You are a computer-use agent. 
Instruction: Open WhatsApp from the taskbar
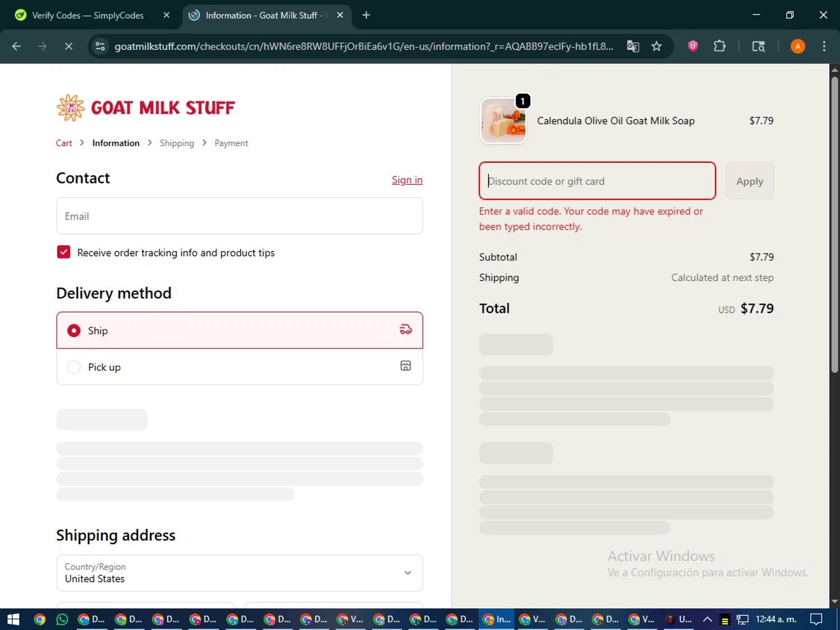click(x=62, y=619)
